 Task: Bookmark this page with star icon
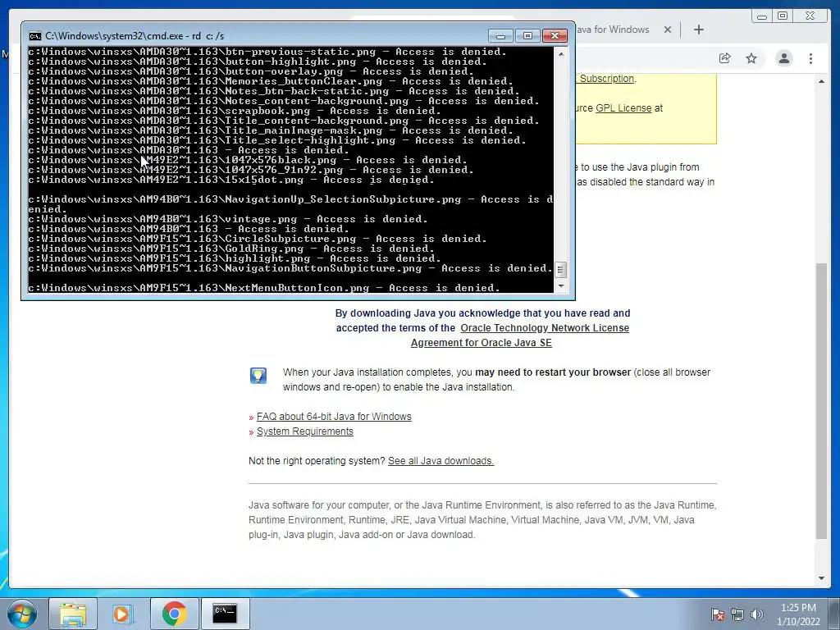tap(751, 58)
